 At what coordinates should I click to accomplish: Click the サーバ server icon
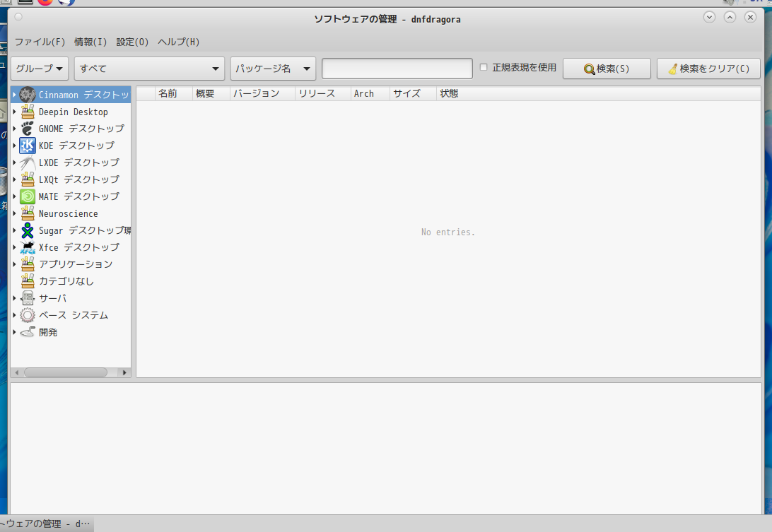(28, 298)
